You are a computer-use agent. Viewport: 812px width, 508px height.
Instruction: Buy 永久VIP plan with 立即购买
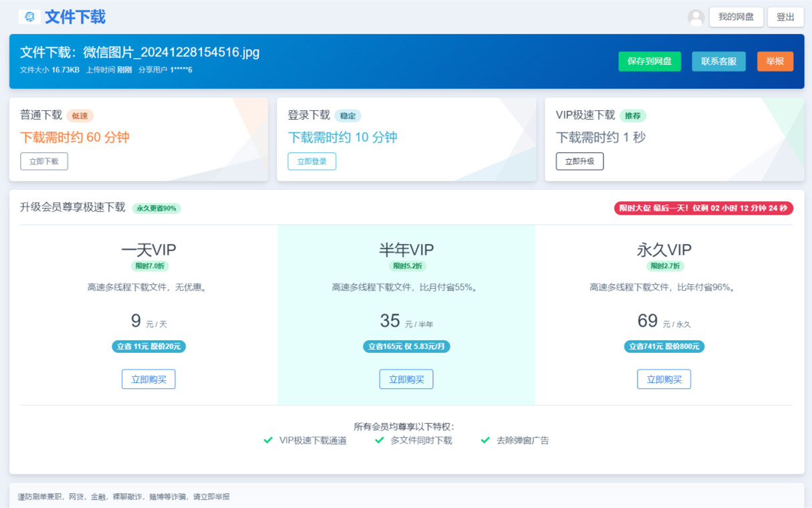(664, 379)
